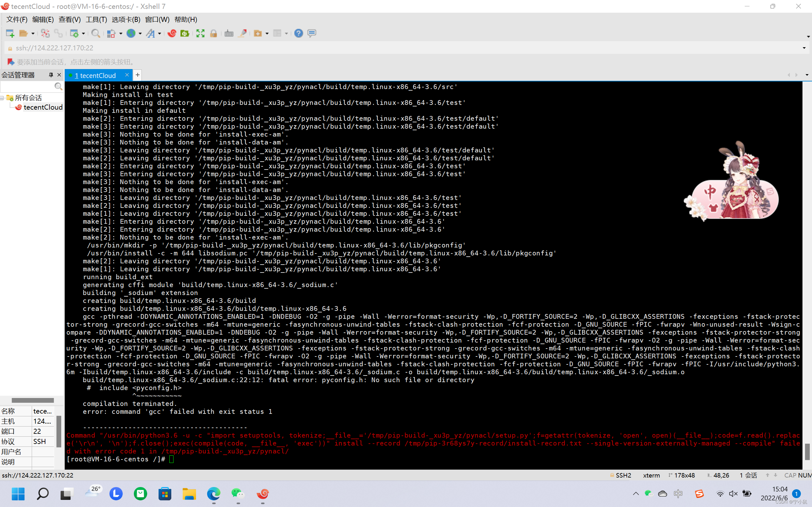
Task: Collapse the 所有会话 tree node
Action: (2, 98)
